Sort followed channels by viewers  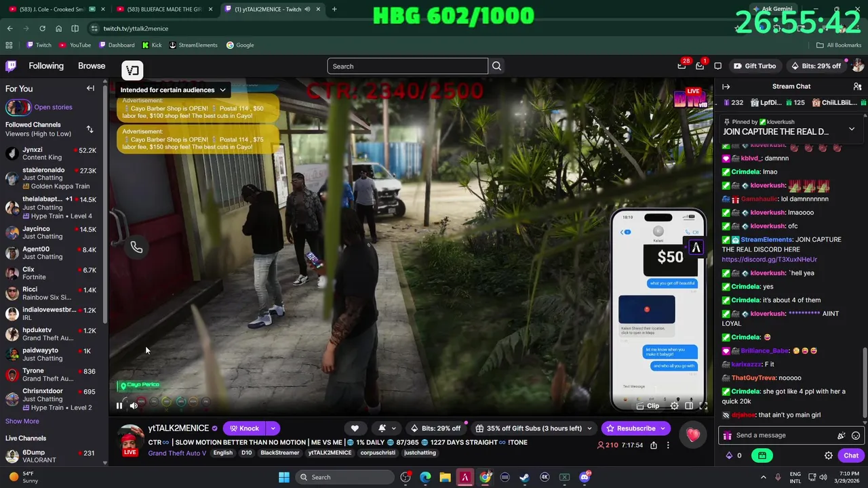point(90,129)
